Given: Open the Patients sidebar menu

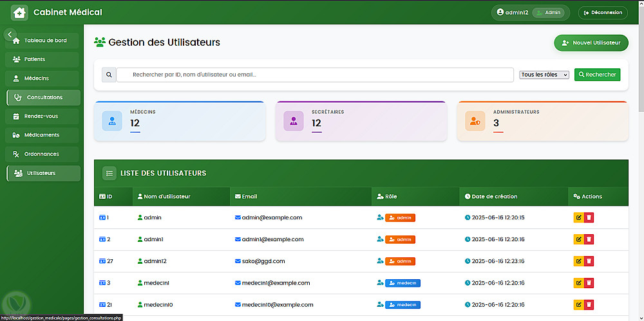Looking at the screenshot, I should coord(43,59).
